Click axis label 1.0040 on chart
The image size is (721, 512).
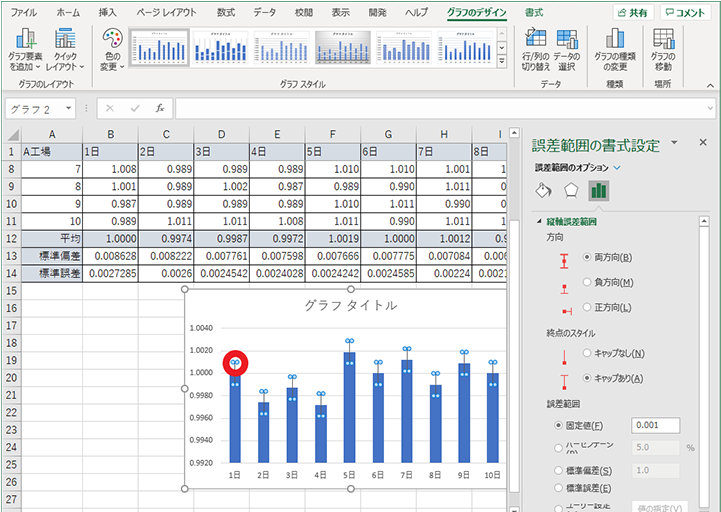click(x=201, y=328)
